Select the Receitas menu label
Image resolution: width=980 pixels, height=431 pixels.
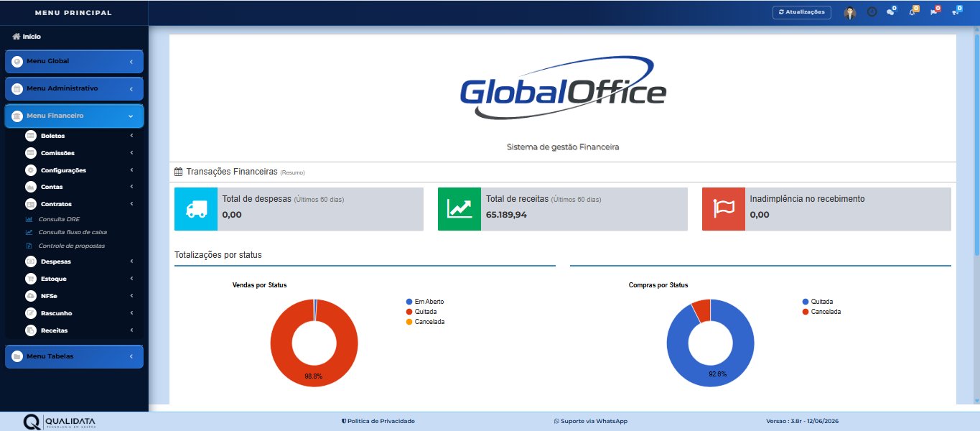(55, 330)
